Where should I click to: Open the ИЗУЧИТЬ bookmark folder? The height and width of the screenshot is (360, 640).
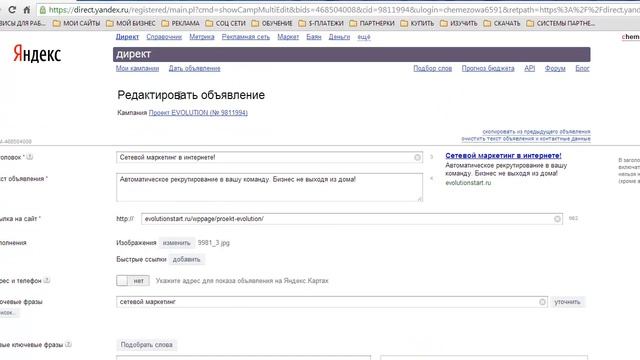(x=459, y=24)
